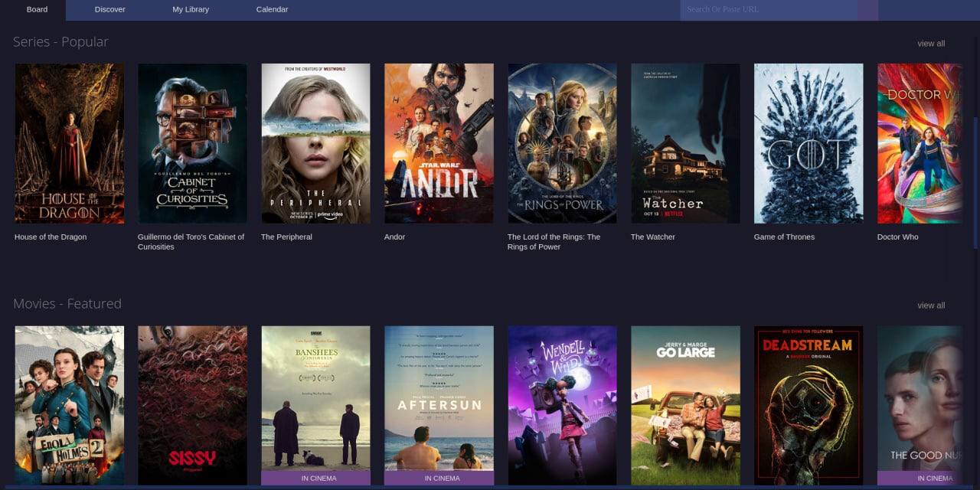
Task: Open the Wendell & Wild poster
Action: point(562,406)
